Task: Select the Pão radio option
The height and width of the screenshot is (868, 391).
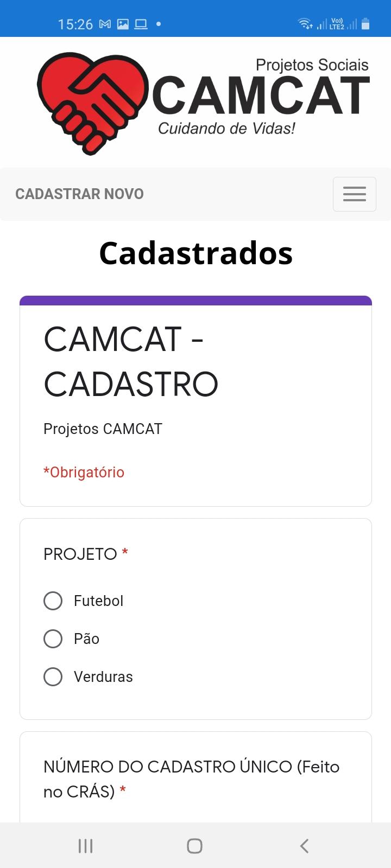Action: [x=53, y=639]
